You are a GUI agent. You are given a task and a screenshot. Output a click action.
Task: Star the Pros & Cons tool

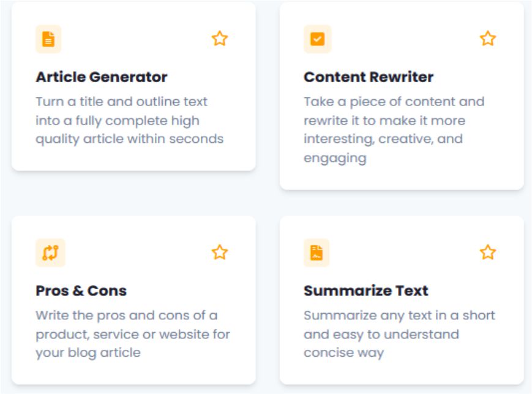coord(220,252)
